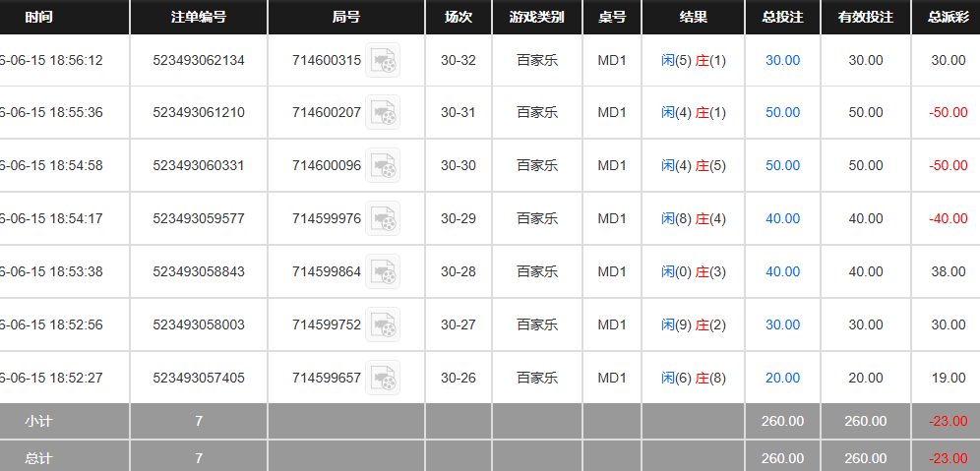The image size is (980, 471).
Task: Open the blue 50.00 bet for order 523493060331
Action: click(x=782, y=165)
